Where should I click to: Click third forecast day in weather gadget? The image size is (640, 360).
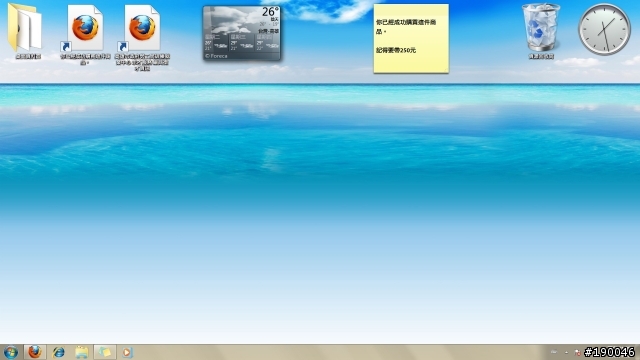point(267,42)
